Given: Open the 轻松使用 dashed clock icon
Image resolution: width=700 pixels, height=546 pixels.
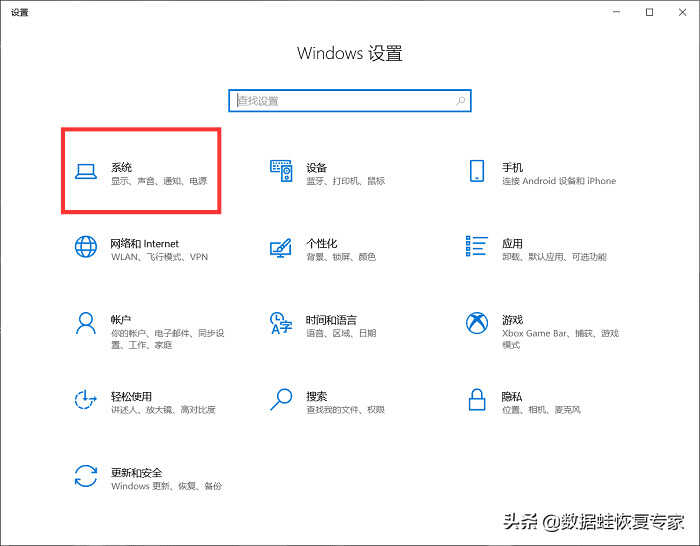Looking at the screenshot, I should [85, 400].
